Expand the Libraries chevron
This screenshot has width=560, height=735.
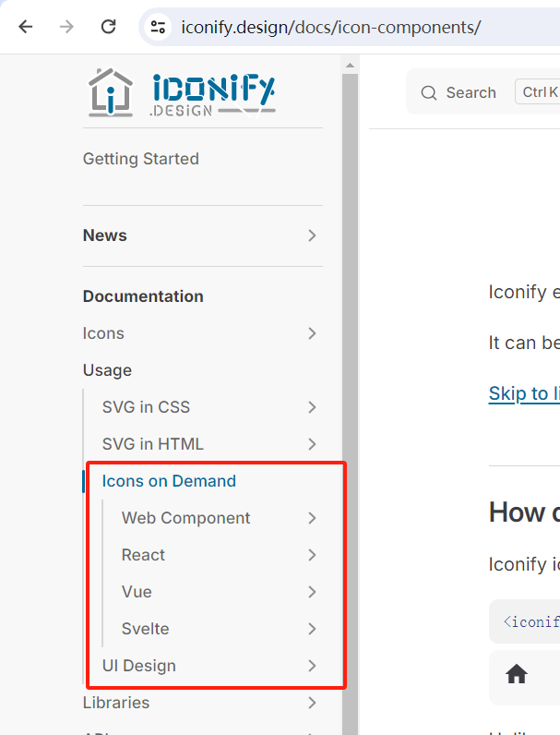[313, 703]
